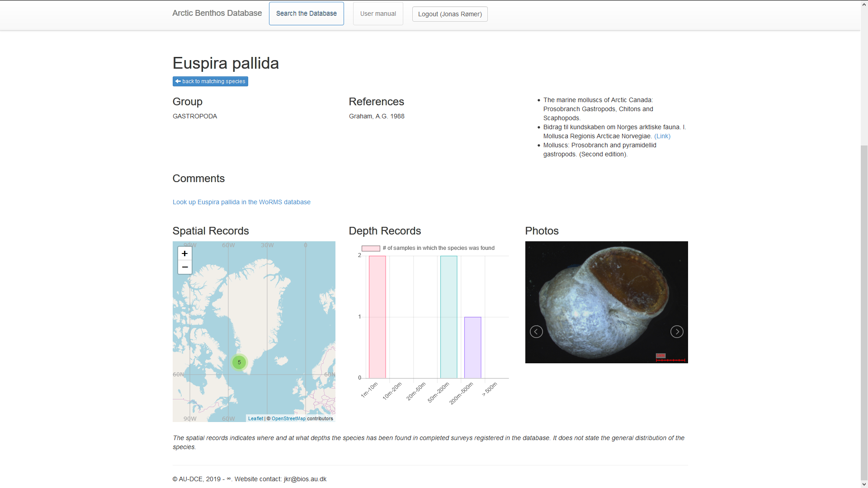Viewport: 868px width, 488px height.
Task: Open Search the Database tab
Action: pos(306,14)
